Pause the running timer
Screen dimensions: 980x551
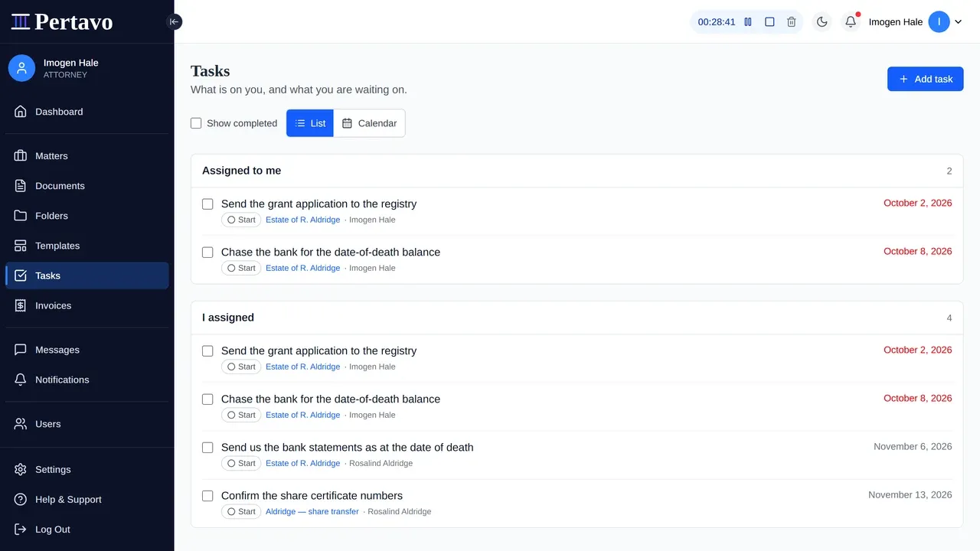748,22
